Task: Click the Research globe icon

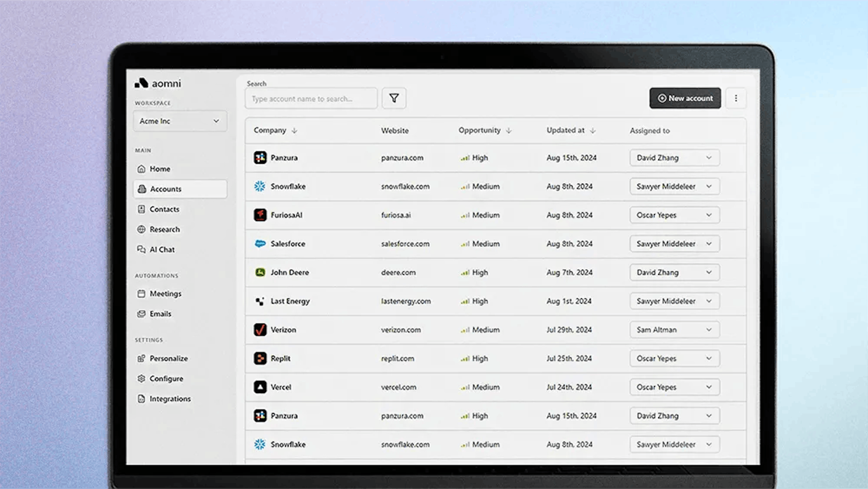Action: [x=141, y=229]
